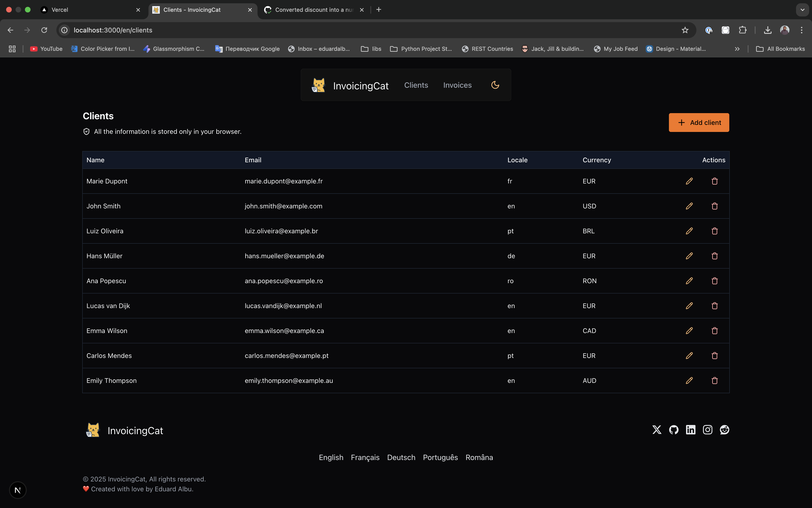The image size is (812, 508).
Task: Go to the Clients nav item
Action: (x=416, y=85)
